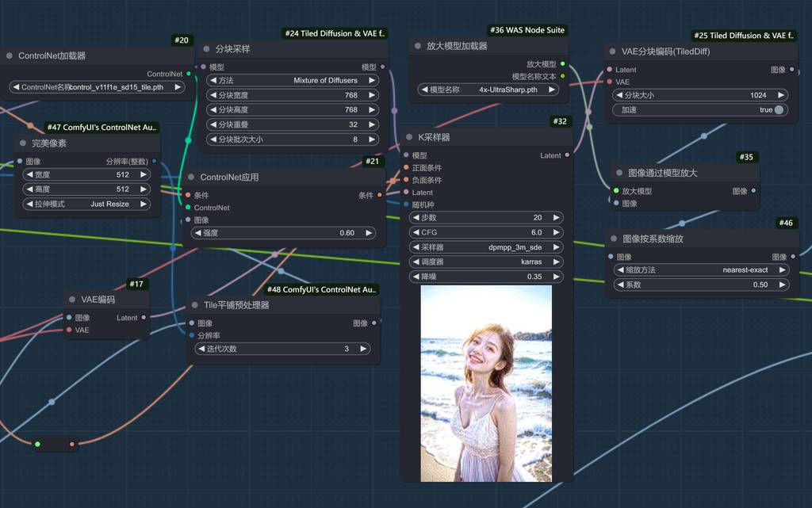The height and width of the screenshot is (508, 812).
Task: Change the 拉伸模式 Just Resize option
Action: [x=87, y=204]
